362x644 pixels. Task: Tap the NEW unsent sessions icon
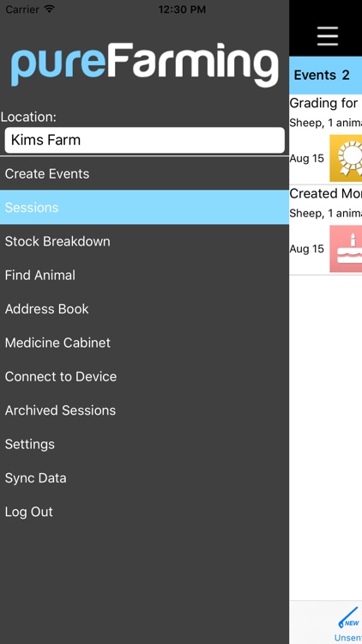point(348,619)
